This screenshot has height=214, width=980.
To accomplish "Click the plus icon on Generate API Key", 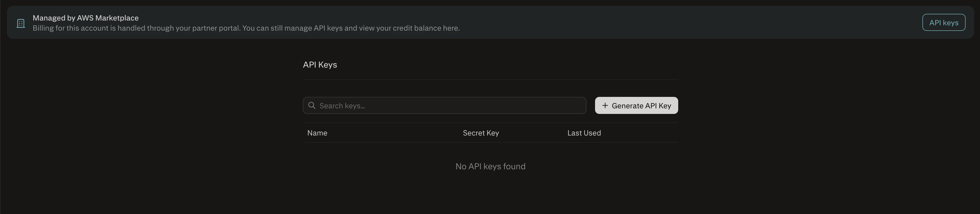I will click(x=605, y=105).
